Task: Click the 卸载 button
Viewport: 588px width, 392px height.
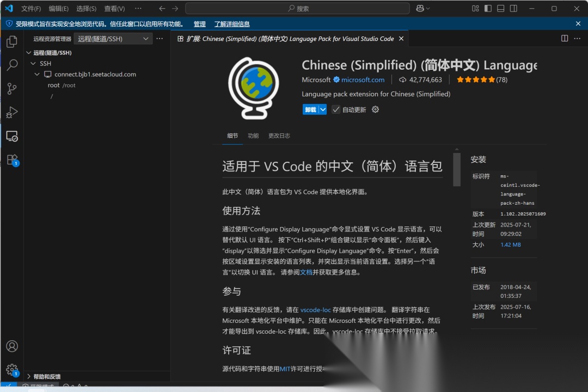Action: [x=310, y=109]
